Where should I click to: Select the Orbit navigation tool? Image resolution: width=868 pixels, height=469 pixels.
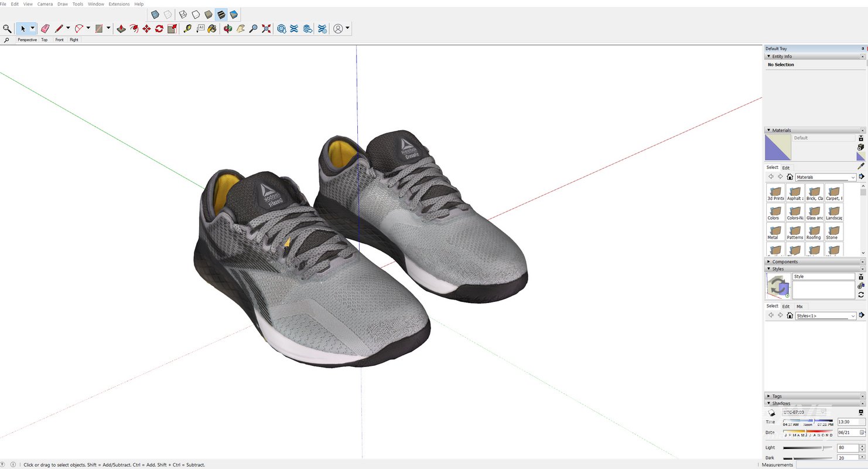click(228, 28)
